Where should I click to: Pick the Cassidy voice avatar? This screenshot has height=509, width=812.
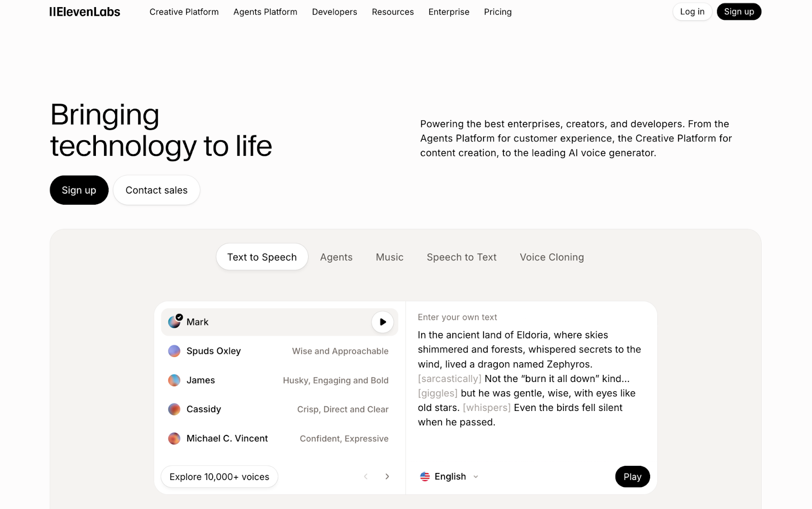[174, 409]
